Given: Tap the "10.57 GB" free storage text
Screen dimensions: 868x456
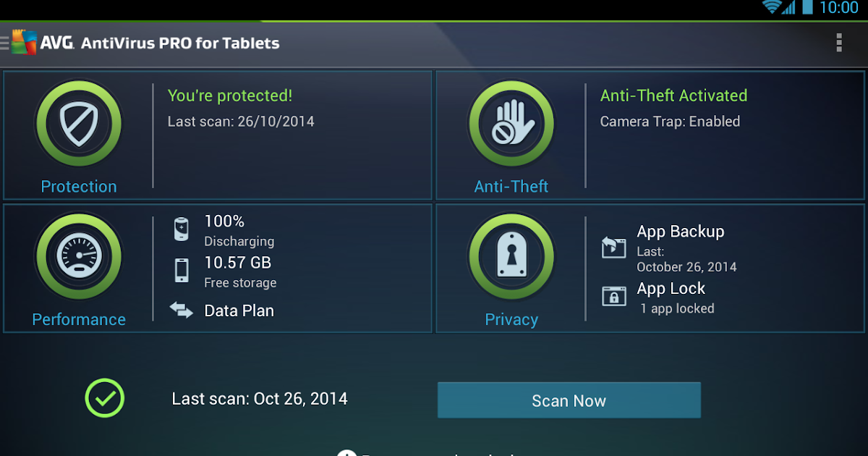Looking at the screenshot, I should pyautogui.click(x=237, y=262).
